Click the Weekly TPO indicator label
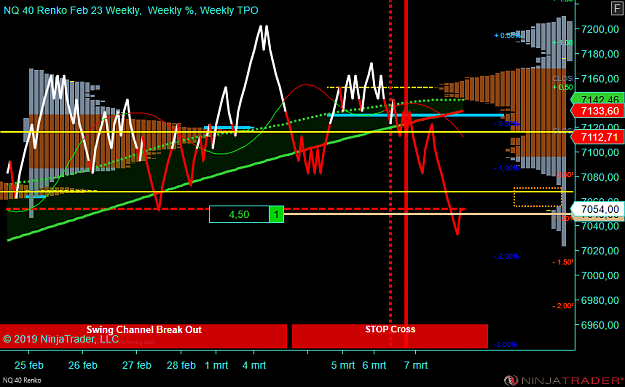Image resolution: width=625 pixels, height=387 pixels. coord(229,10)
